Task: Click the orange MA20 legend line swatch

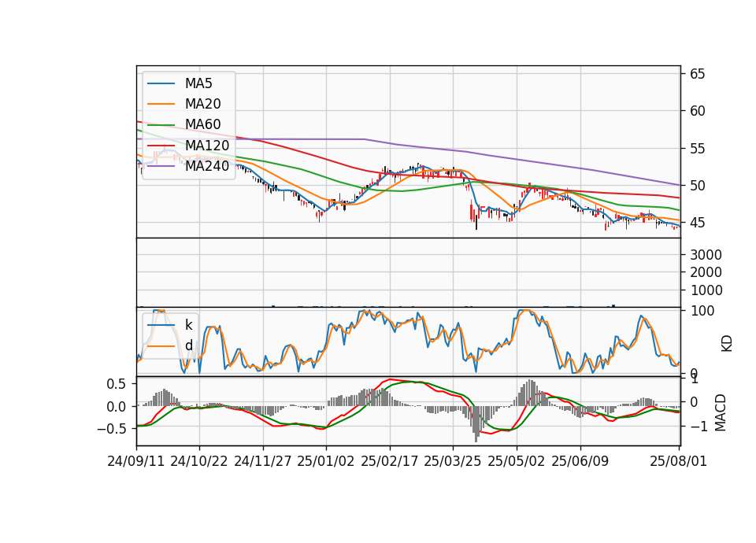Action: [161, 104]
